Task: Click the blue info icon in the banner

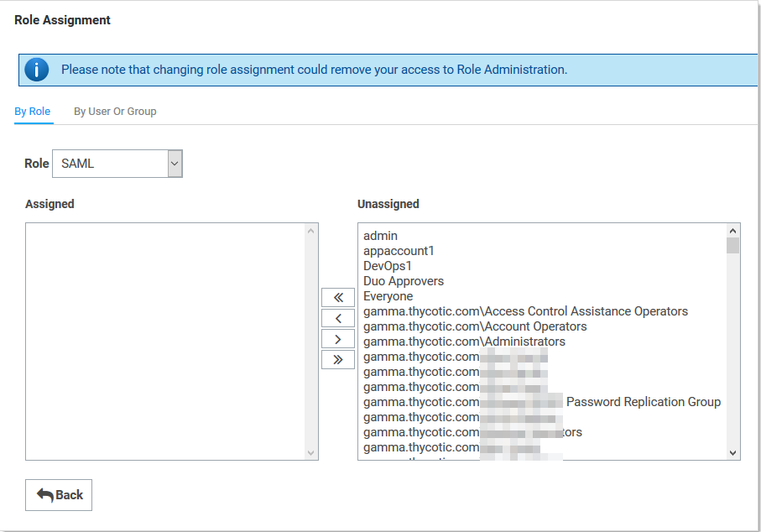Action: (x=37, y=70)
